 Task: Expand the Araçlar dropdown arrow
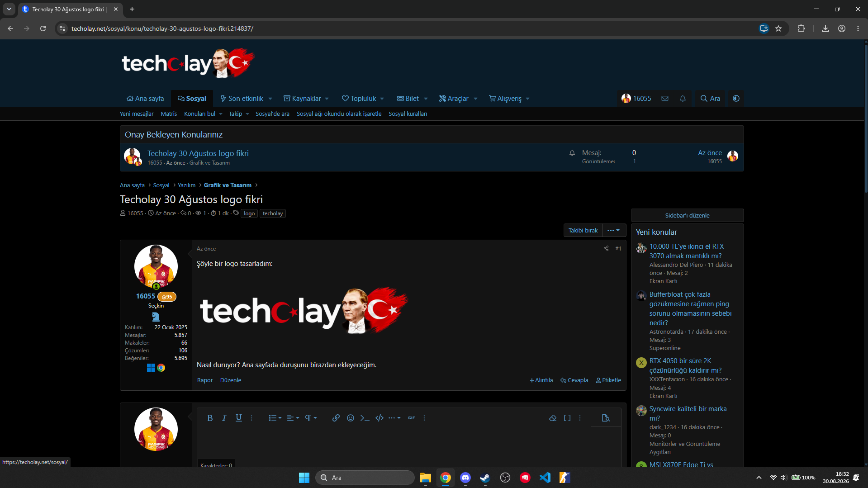(x=476, y=99)
